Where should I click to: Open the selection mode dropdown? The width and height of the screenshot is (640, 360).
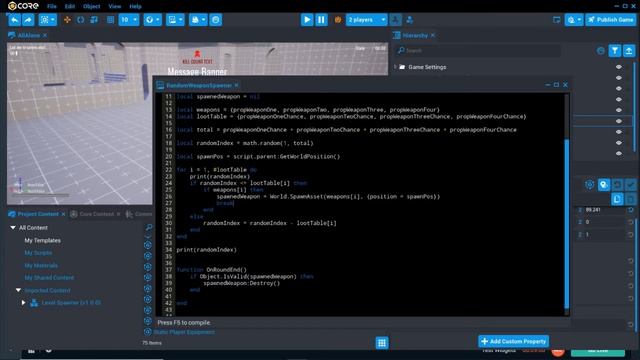(48, 20)
